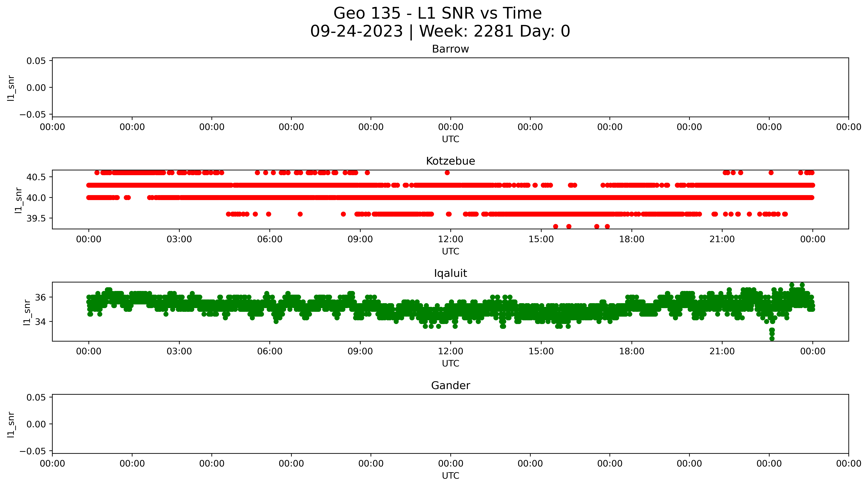Click the 06:00 x-tick on Iqaluit plot
Image resolution: width=868 pixels, height=487 pixels.
tap(270, 351)
